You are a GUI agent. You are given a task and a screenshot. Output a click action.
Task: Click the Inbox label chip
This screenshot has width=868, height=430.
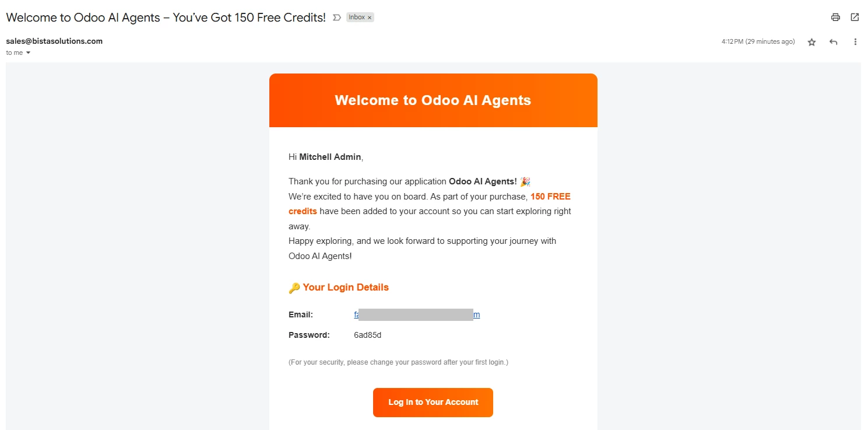(x=357, y=18)
